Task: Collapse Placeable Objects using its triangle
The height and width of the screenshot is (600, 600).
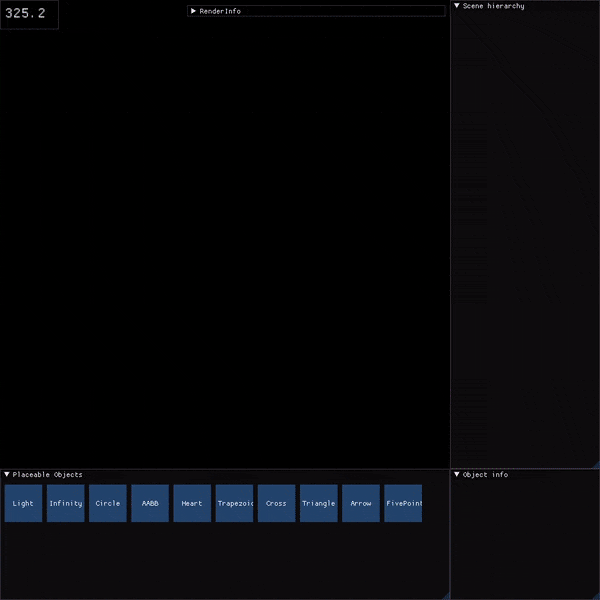Action: 7,475
